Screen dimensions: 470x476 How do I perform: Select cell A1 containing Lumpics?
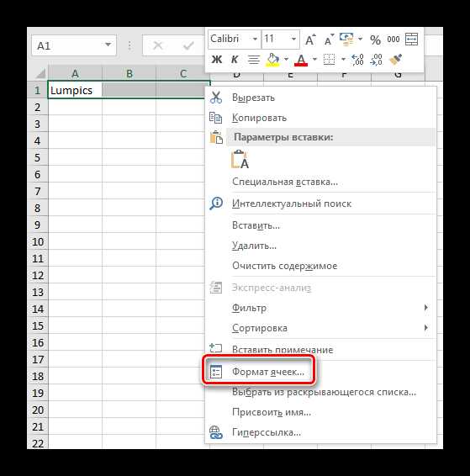(75, 90)
